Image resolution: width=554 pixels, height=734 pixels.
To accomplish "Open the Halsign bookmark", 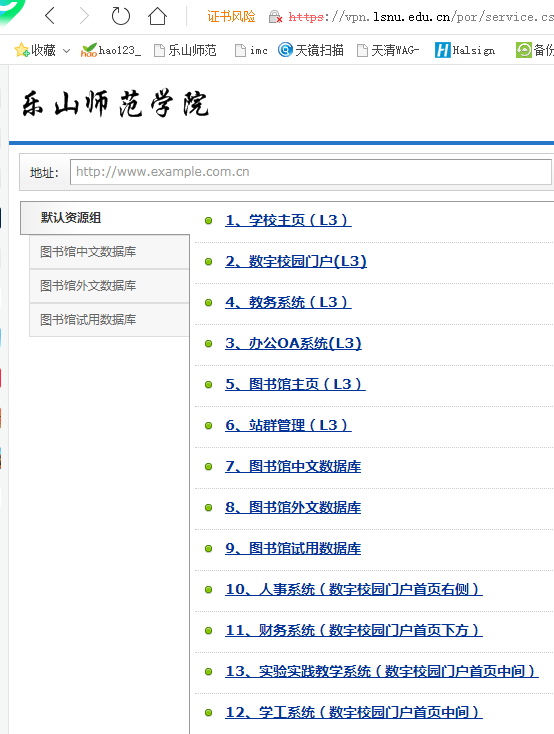I will click(x=465, y=50).
